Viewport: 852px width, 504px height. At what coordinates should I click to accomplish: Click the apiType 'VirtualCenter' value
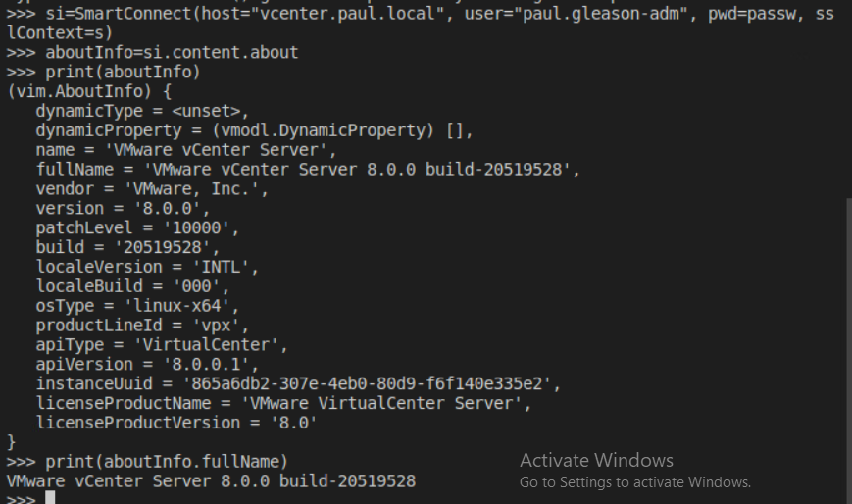tap(219, 344)
